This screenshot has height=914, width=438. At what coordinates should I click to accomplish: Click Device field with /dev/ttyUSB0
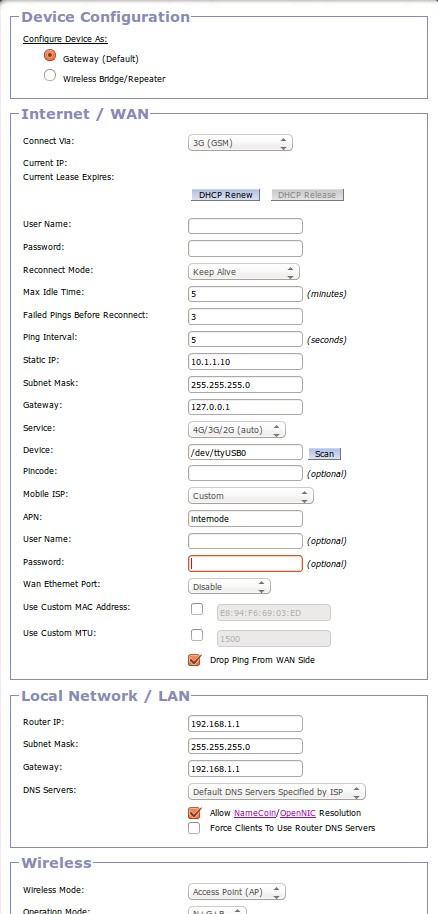(245, 452)
